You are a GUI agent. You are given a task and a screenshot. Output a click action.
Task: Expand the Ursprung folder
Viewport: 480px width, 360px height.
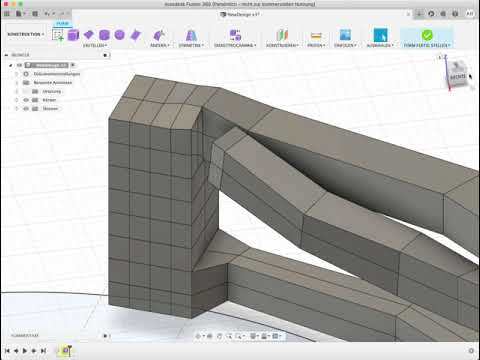coord(17,91)
